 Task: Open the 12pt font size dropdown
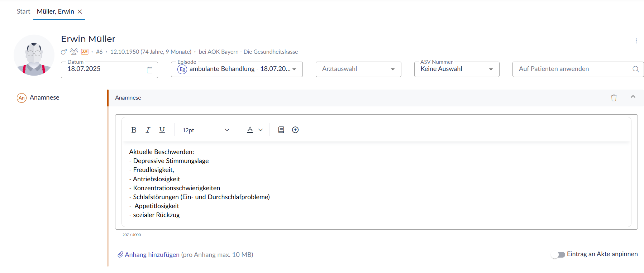(205, 130)
